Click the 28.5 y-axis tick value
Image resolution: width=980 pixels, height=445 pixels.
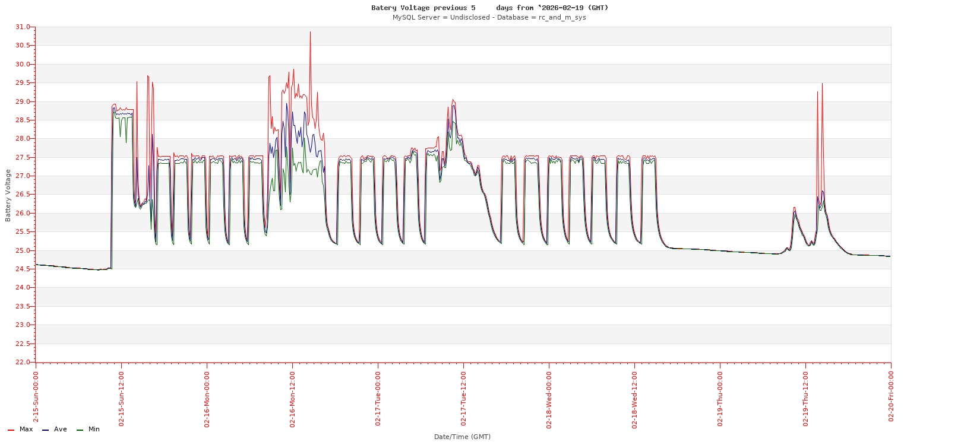23,120
